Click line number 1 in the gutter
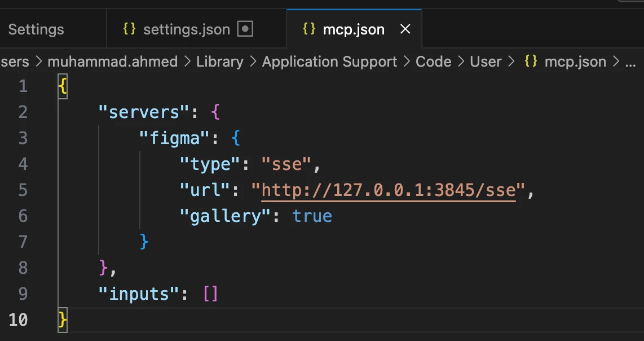The height and width of the screenshot is (341, 644). 23,86
